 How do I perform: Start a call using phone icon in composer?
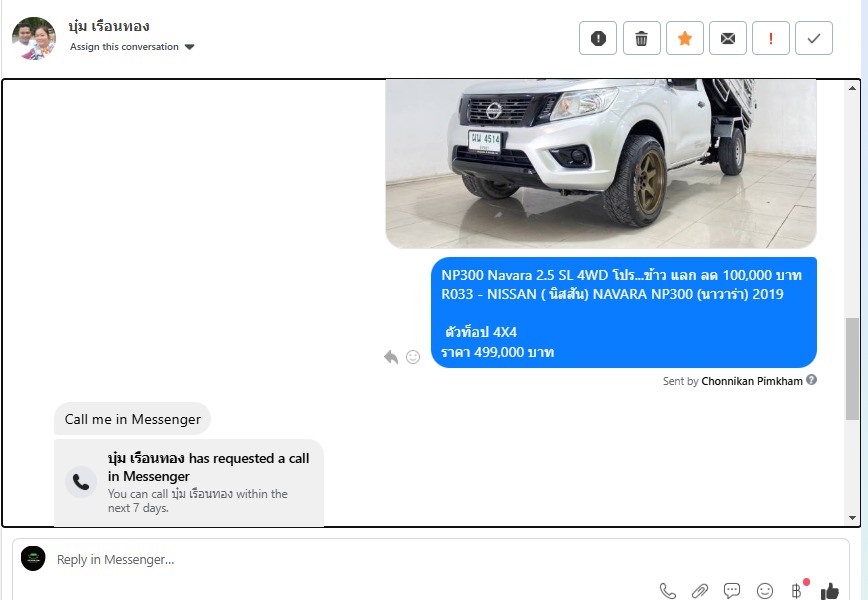(668, 591)
